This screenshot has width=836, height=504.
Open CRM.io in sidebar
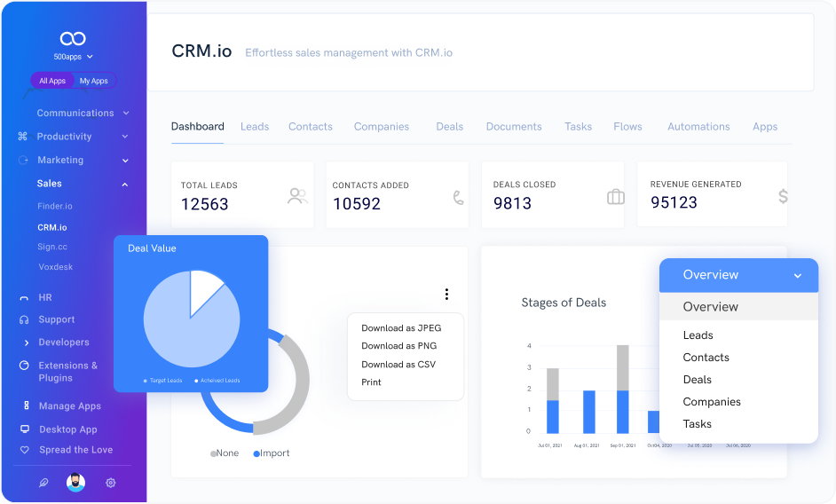tap(52, 227)
